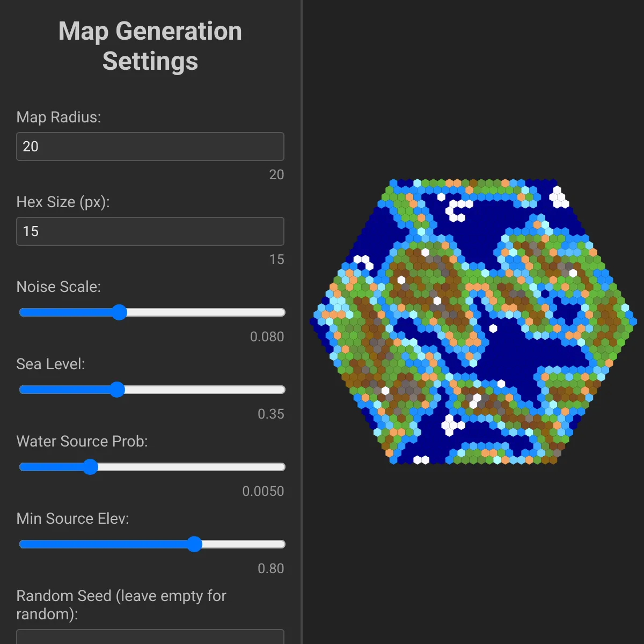Image resolution: width=644 pixels, height=644 pixels.
Task: Click the Random Seed input field
Action: (150, 637)
